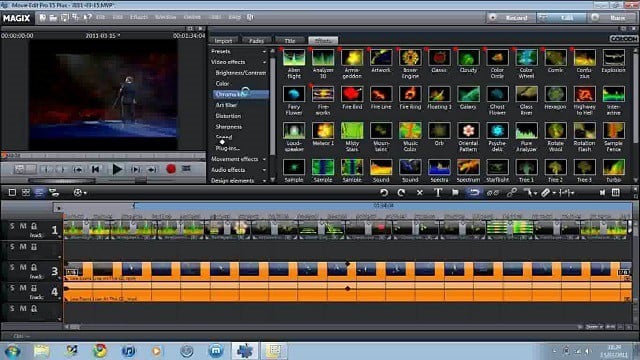
Task: Collapse the Video effects category
Action: click(238, 62)
